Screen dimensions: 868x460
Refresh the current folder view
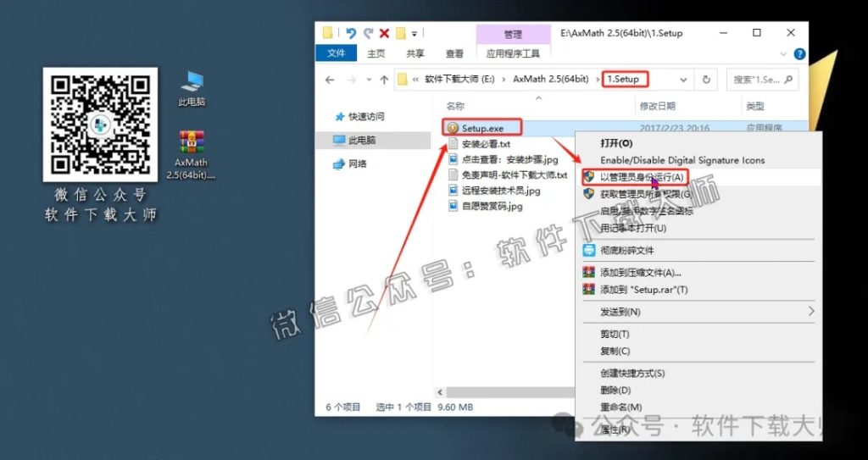706,80
